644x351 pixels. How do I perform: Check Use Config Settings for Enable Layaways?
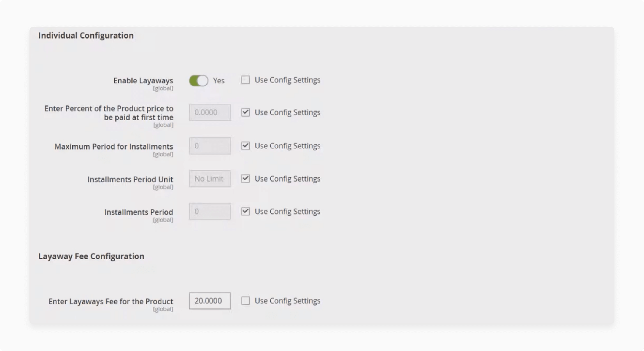[x=245, y=80]
